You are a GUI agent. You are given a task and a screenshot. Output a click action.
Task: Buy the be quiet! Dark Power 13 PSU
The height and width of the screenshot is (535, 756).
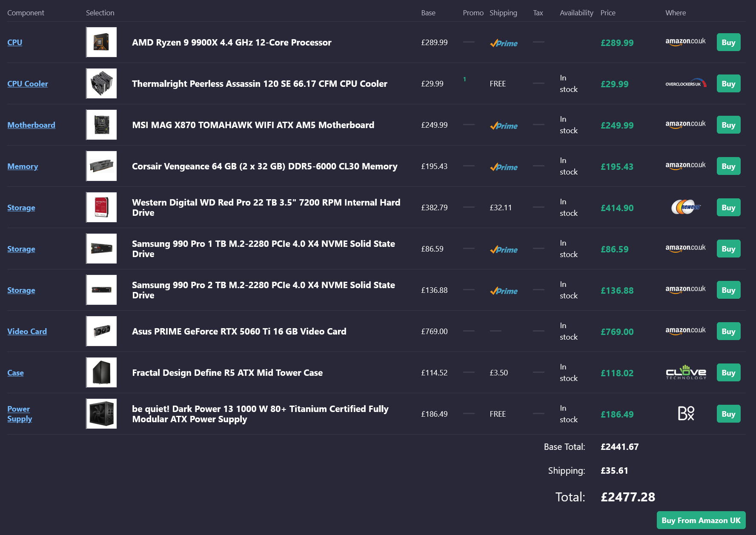(728, 414)
